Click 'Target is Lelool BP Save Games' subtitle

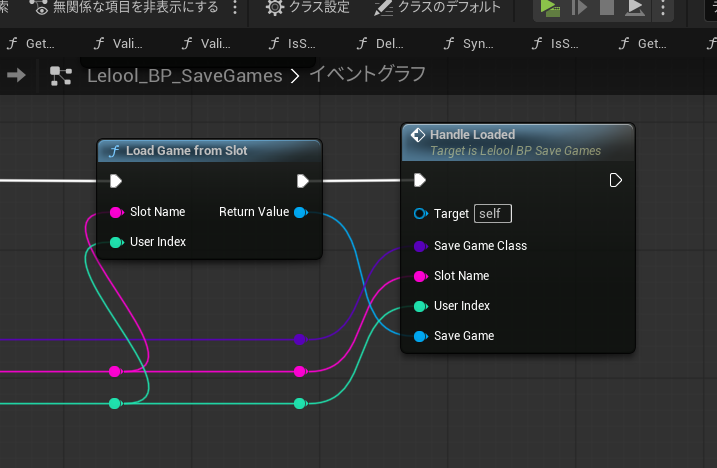click(x=515, y=151)
